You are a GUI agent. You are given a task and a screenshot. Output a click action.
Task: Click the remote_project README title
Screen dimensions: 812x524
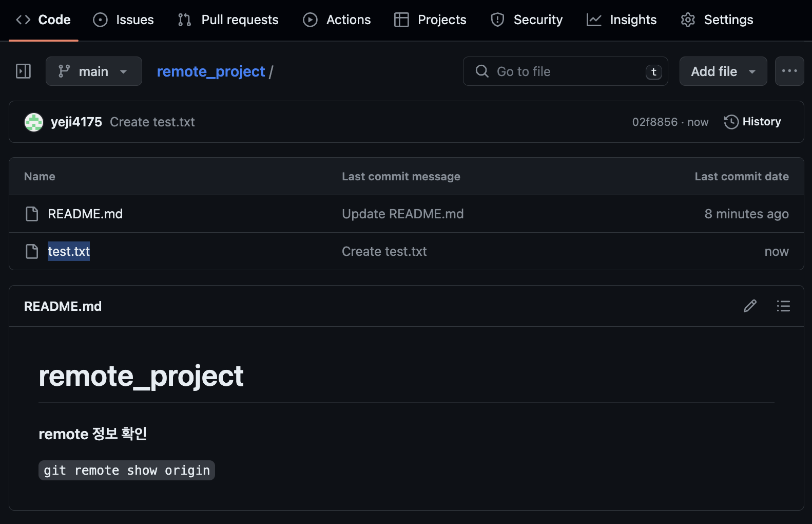tap(141, 376)
